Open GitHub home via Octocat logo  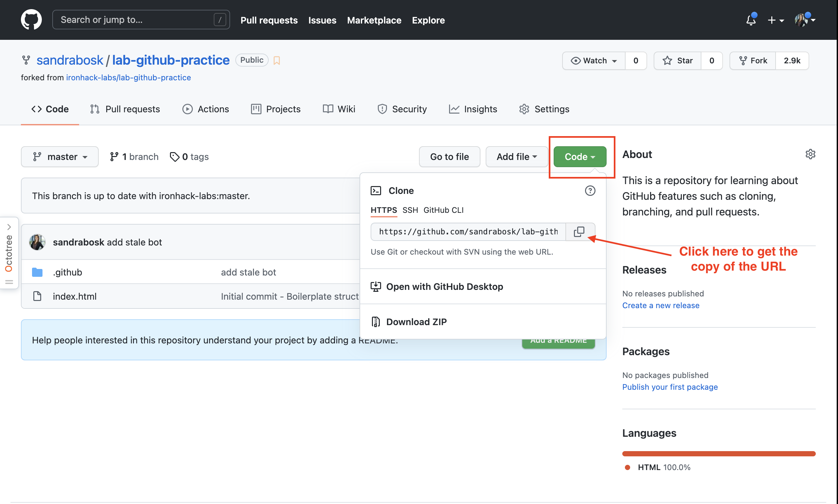click(31, 19)
